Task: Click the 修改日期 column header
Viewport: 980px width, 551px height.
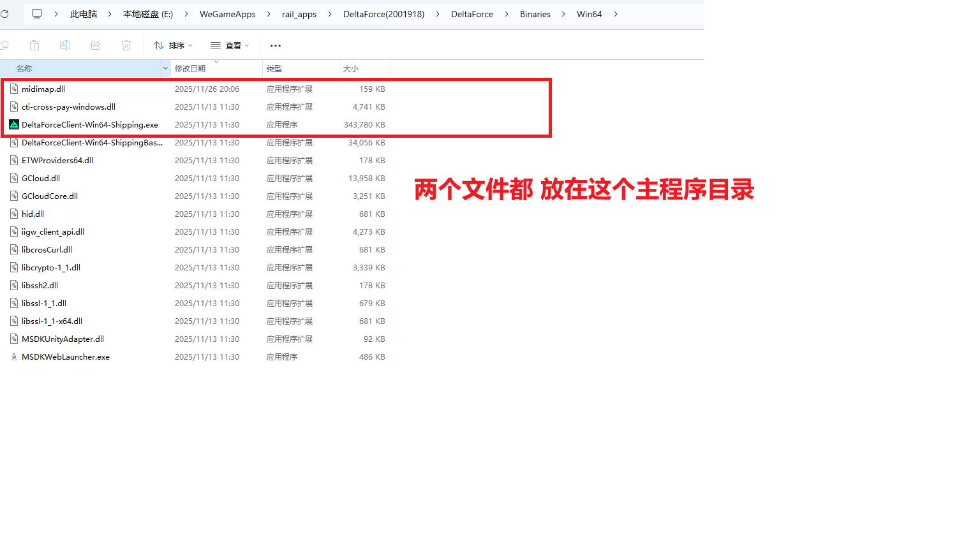Action: click(x=191, y=68)
